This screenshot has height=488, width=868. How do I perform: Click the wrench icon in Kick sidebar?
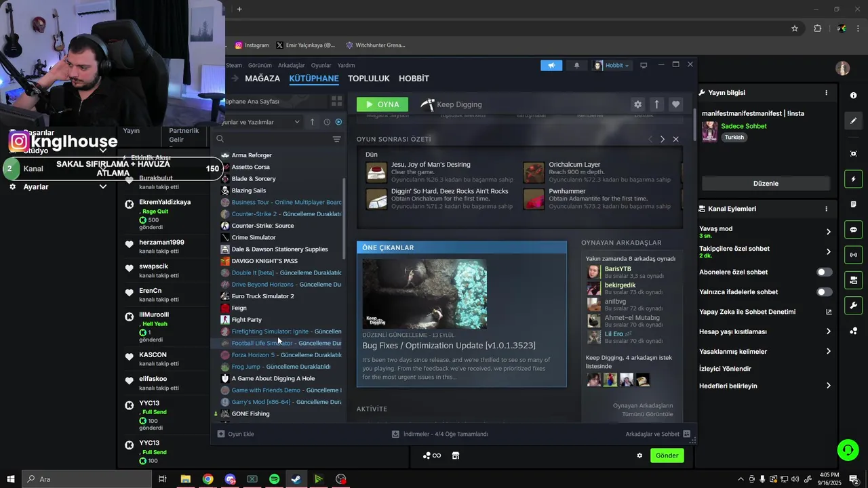853,305
